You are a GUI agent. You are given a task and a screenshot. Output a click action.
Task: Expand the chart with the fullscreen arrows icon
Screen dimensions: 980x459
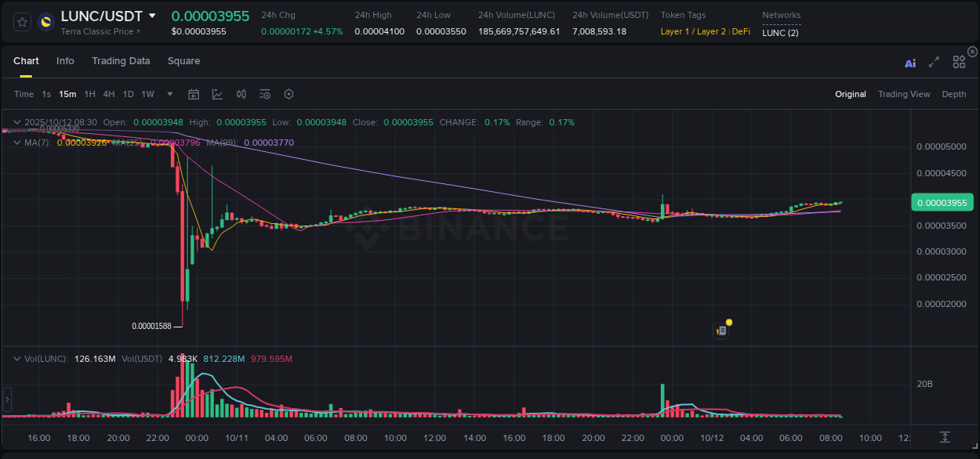pos(934,62)
